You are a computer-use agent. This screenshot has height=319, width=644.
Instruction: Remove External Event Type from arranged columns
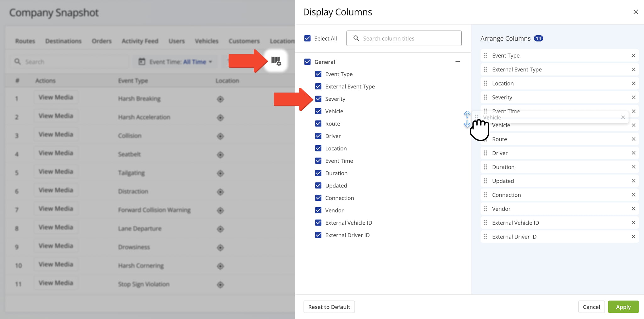[x=633, y=69]
